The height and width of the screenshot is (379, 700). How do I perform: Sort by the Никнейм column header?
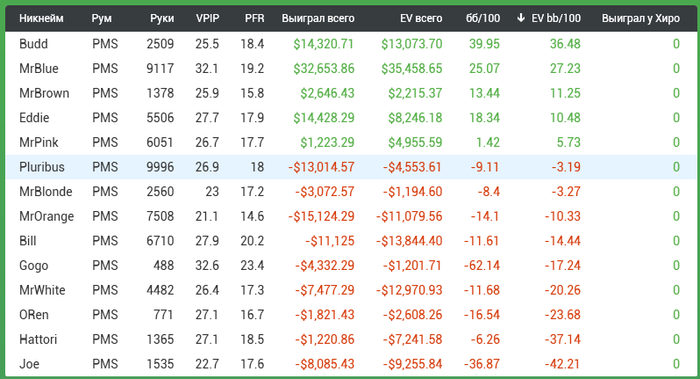coord(41,18)
